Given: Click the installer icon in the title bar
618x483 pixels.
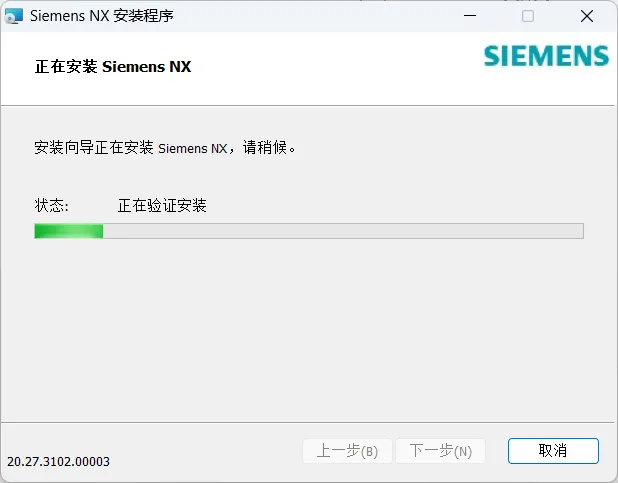Looking at the screenshot, I should [14, 16].
